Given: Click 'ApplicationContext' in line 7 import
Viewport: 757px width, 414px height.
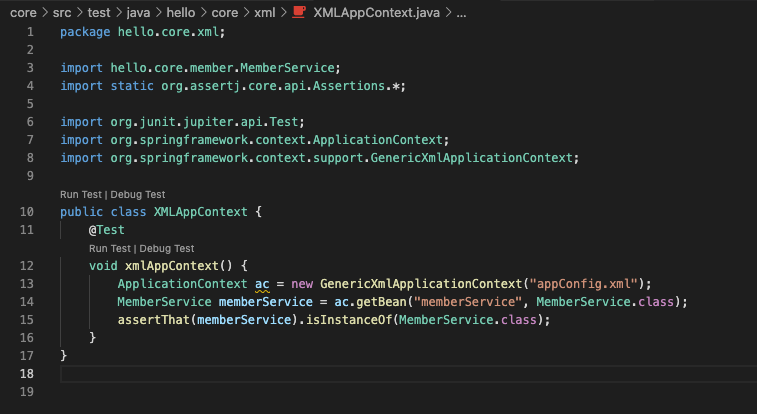Looking at the screenshot, I should coord(378,140).
